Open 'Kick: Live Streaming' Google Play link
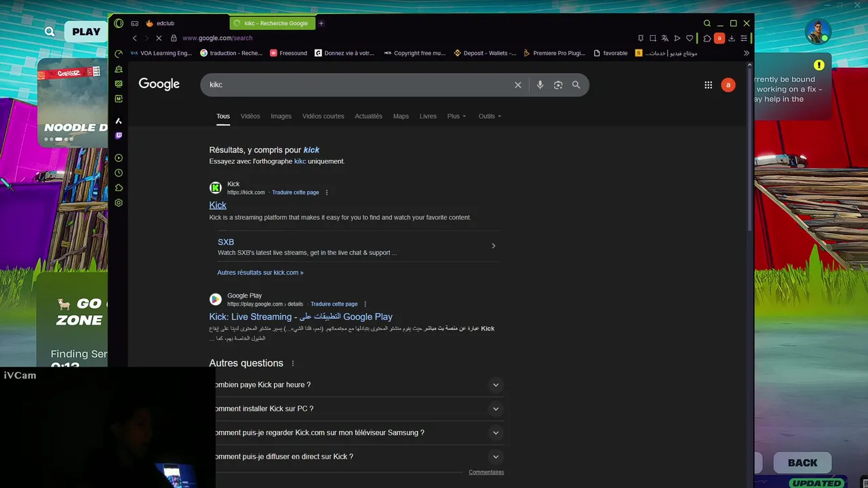 (x=300, y=317)
